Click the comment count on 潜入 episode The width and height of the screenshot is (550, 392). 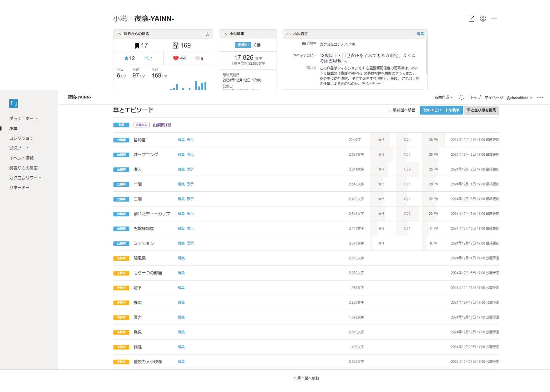click(407, 170)
